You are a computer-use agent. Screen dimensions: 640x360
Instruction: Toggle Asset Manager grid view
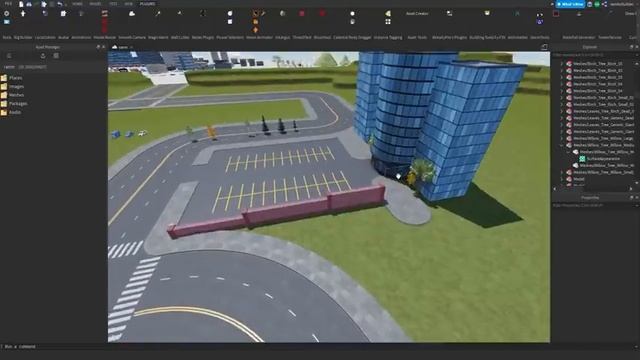click(56, 56)
